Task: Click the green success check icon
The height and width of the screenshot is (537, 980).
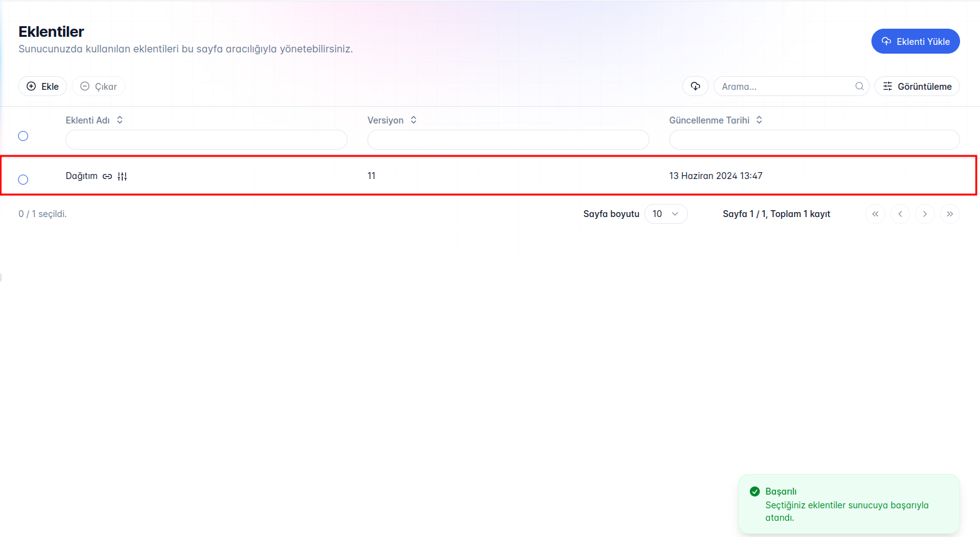Action: (x=755, y=491)
